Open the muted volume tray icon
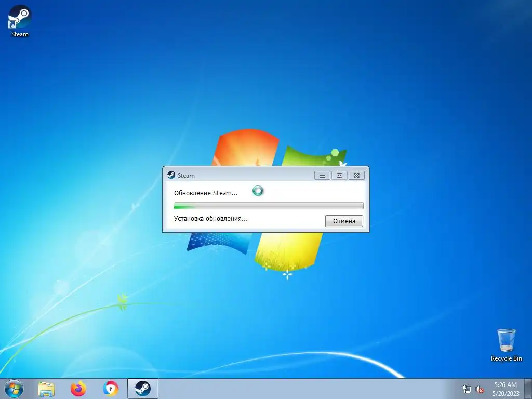 (x=480, y=390)
